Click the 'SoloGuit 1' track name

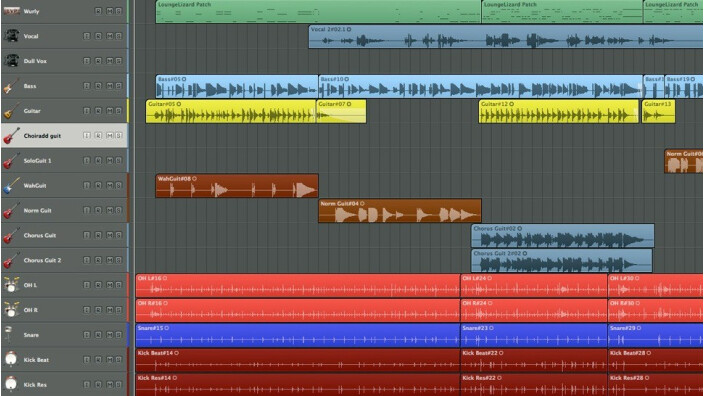click(37, 161)
